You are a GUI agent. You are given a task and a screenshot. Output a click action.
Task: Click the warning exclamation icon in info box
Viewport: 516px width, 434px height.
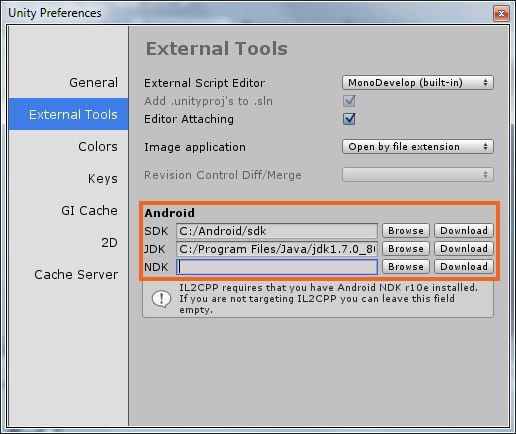[x=161, y=299]
